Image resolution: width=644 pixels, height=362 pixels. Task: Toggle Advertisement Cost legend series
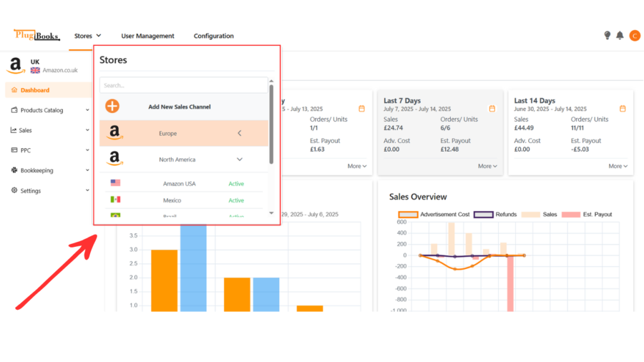click(x=434, y=214)
